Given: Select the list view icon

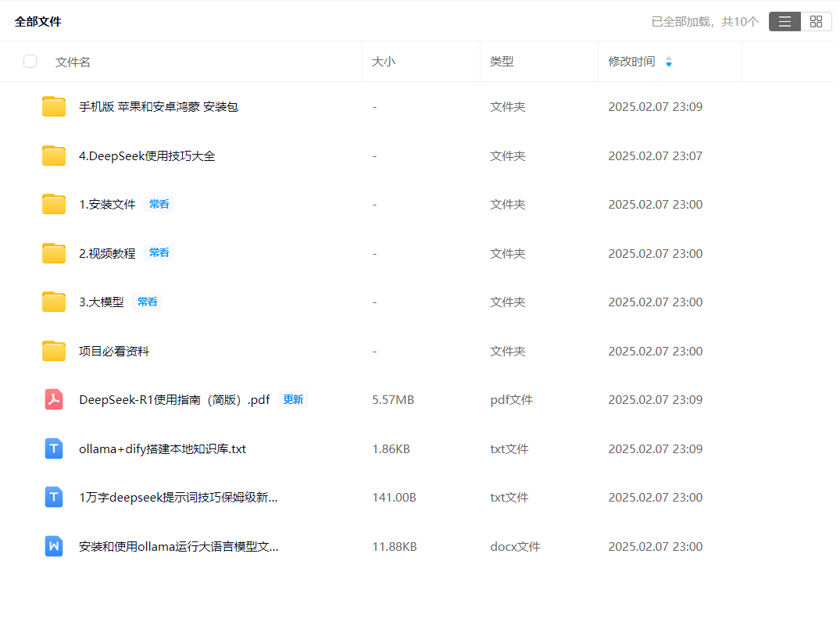Looking at the screenshot, I should [x=785, y=21].
